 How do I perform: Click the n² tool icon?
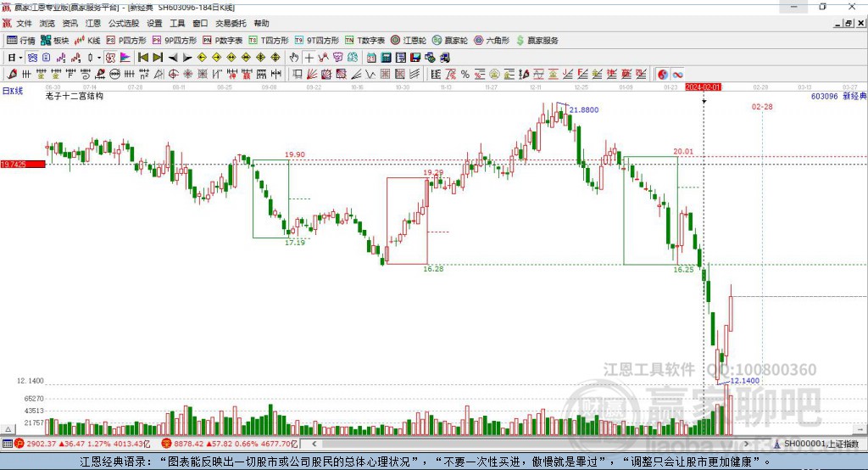144,75
